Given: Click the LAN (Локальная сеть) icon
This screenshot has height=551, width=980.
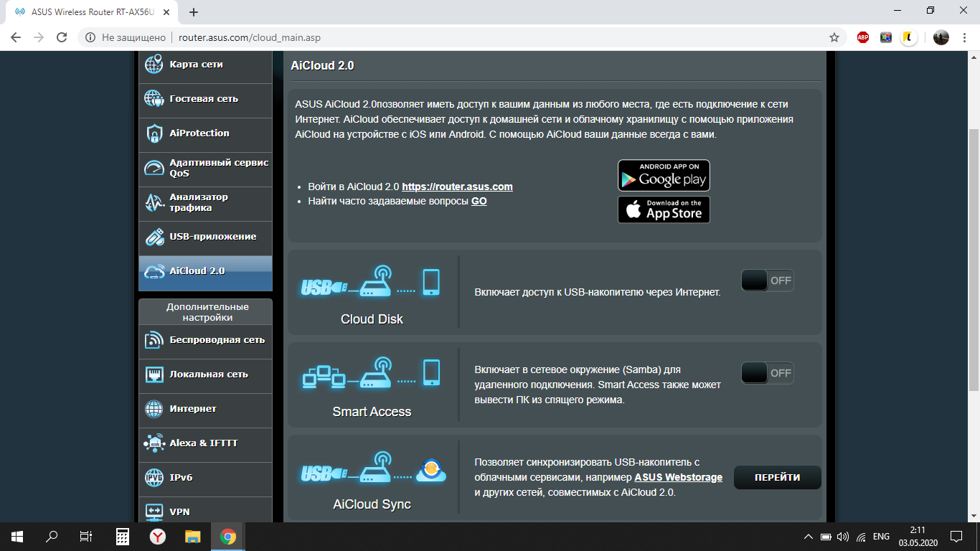Looking at the screenshot, I should 154,375.
